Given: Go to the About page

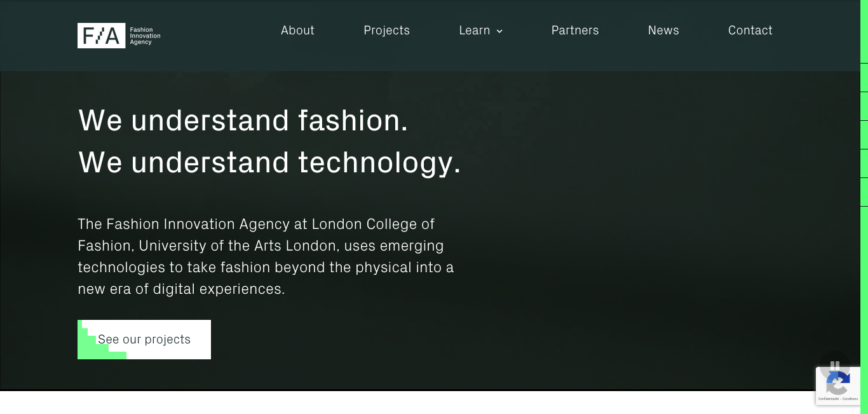Looking at the screenshot, I should [297, 31].
